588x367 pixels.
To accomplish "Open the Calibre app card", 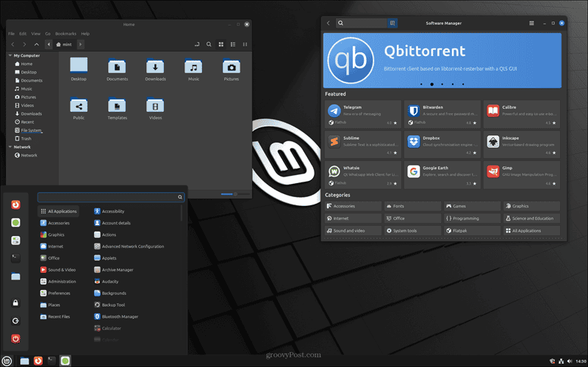I will coord(522,114).
